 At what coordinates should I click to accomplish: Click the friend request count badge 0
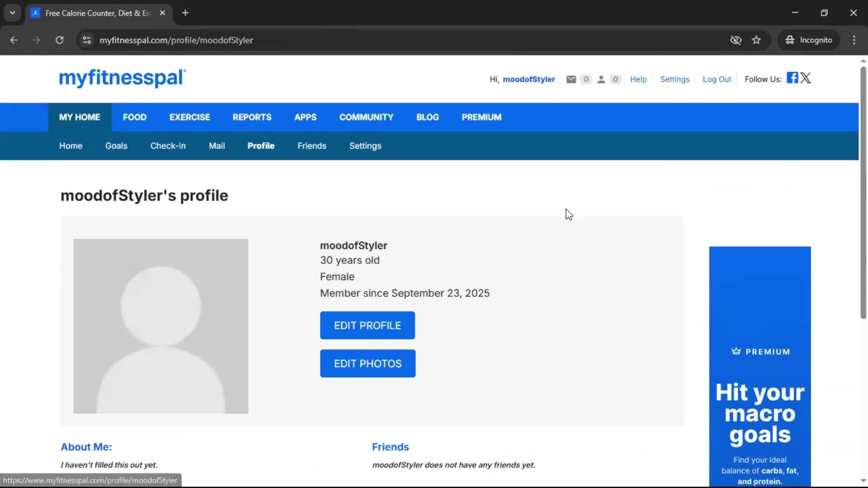tap(615, 80)
